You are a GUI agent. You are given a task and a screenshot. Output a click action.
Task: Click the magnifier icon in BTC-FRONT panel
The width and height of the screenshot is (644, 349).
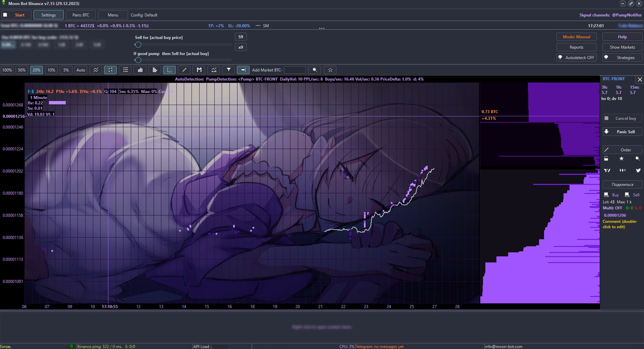pos(638,158)
